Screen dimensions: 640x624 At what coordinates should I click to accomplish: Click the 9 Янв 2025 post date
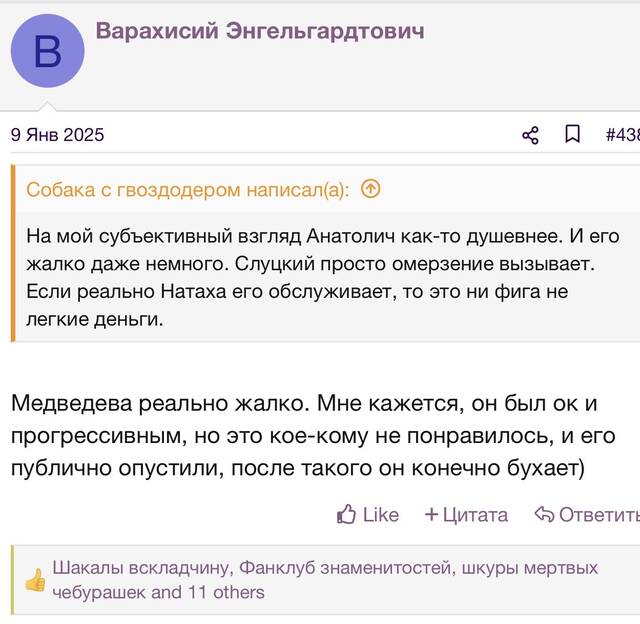57,135
